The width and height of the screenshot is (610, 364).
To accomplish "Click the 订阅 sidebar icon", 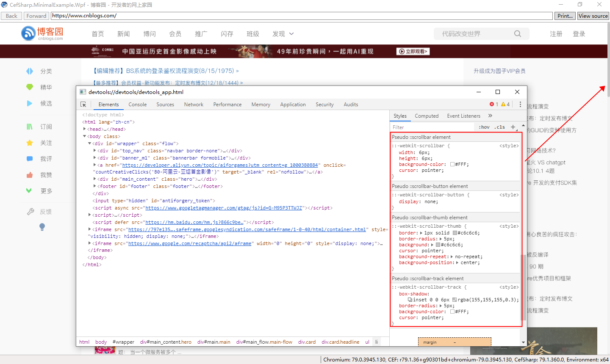I will pyautogui.click(x=30, y=127).
